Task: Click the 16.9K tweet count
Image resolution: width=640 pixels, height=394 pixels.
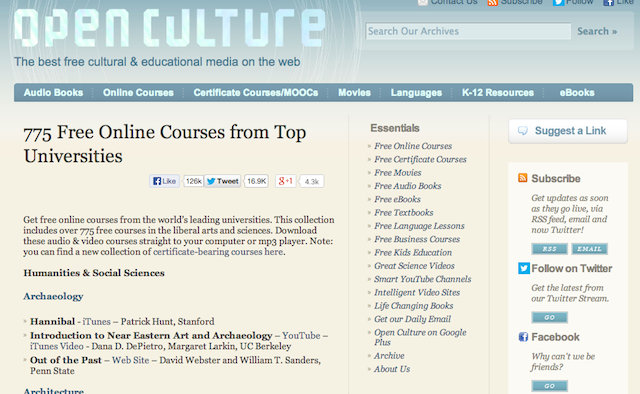Action: 256,181
